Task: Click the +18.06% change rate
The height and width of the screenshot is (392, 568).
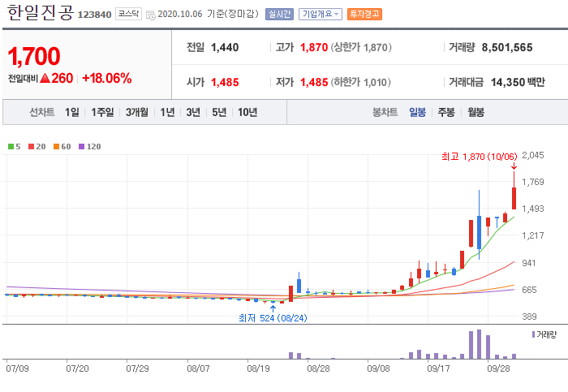Action: (107, 78)
